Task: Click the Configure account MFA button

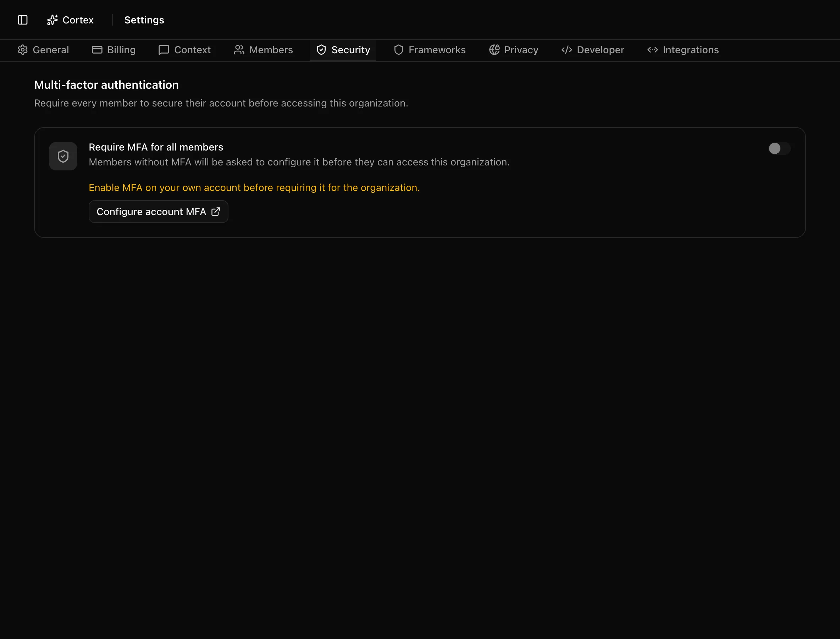Action: coord(159,212)
